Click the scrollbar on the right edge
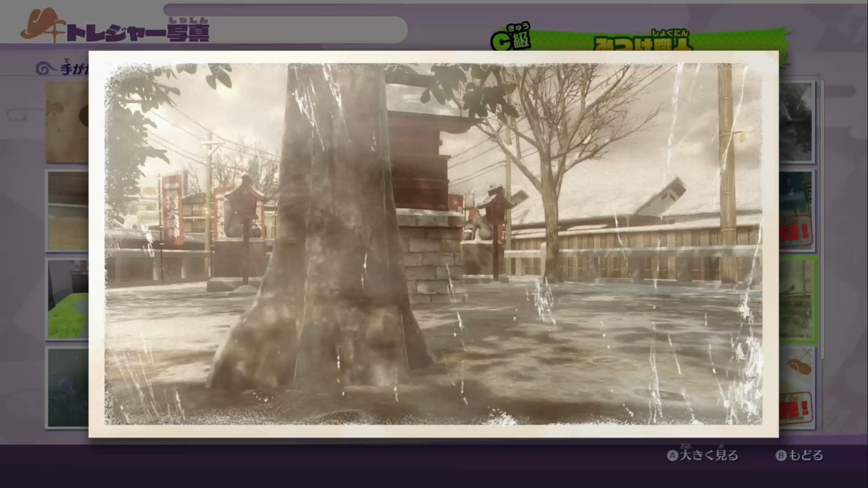Viewport: 868px width, 488px height. (x=822, y=220)
